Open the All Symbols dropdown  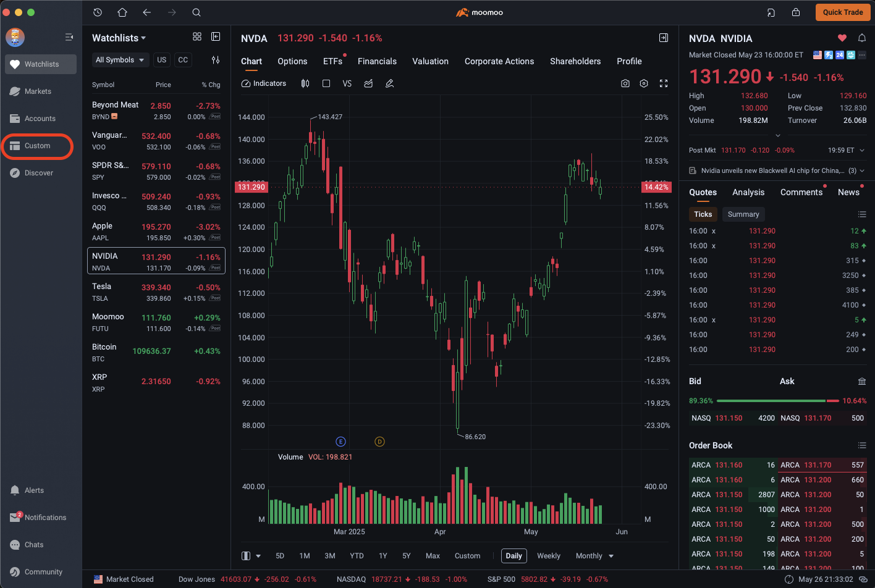tap(119, 60)
